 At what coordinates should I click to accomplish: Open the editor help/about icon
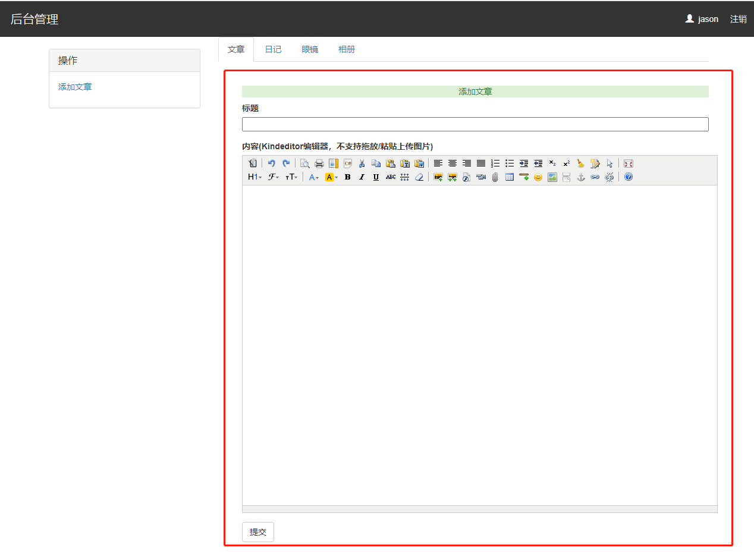(x=629, y=177)
